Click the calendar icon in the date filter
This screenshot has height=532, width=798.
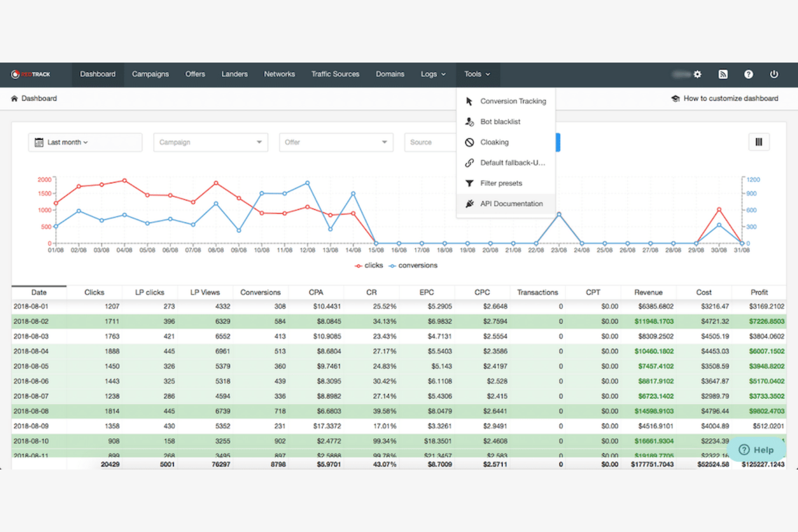pyautogui.click(x=39, y=142)
